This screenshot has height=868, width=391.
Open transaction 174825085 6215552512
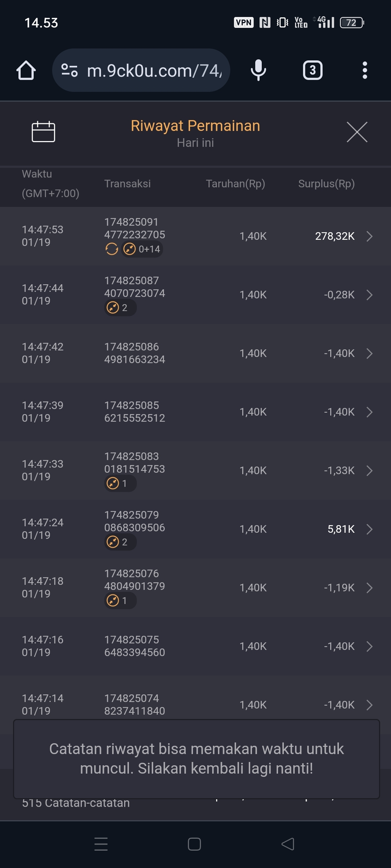[135, 412]
